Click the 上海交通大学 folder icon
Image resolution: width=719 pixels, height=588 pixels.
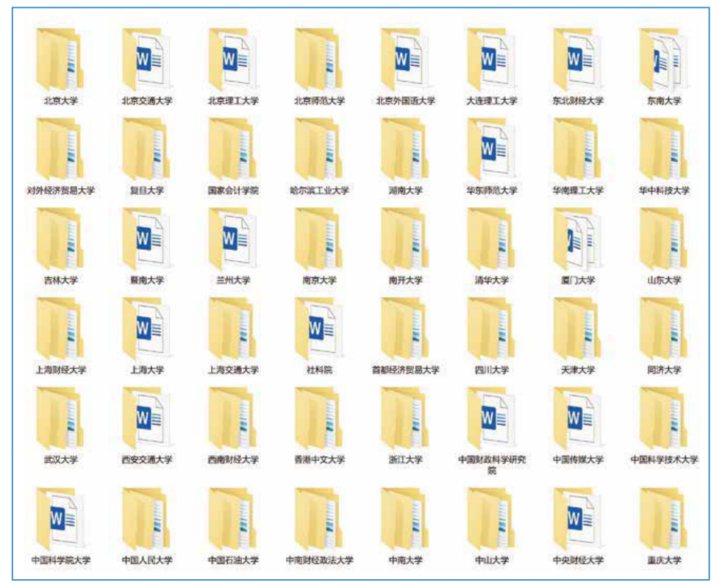point(232,329)
